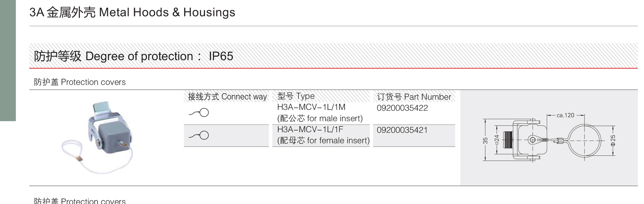Click the female insert connect way symbol
Screen dimensions: 644x204
pos(199,135)
